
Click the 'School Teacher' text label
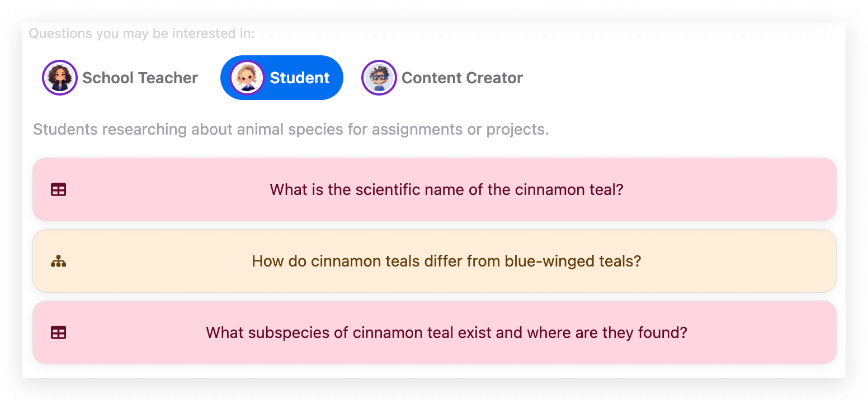point(140,78)
